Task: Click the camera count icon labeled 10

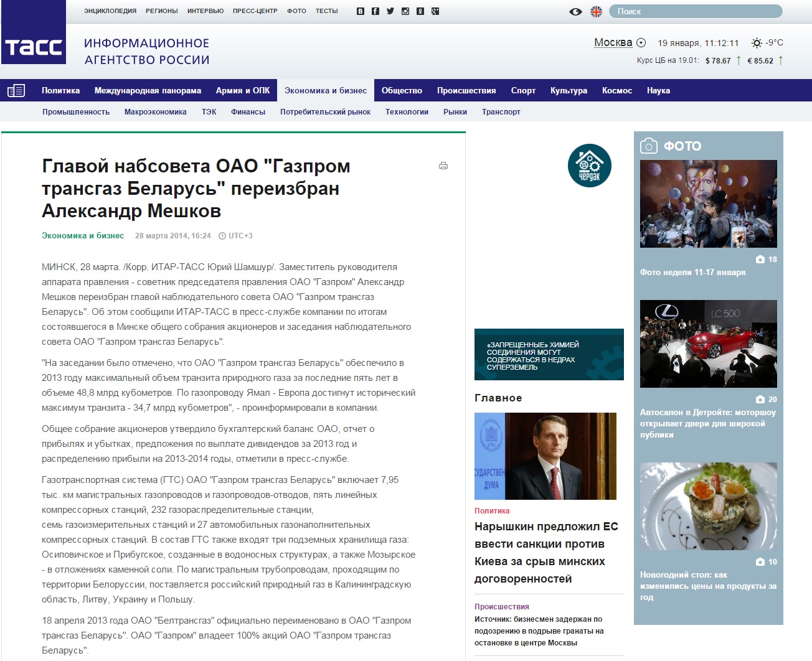Action: 760,562
